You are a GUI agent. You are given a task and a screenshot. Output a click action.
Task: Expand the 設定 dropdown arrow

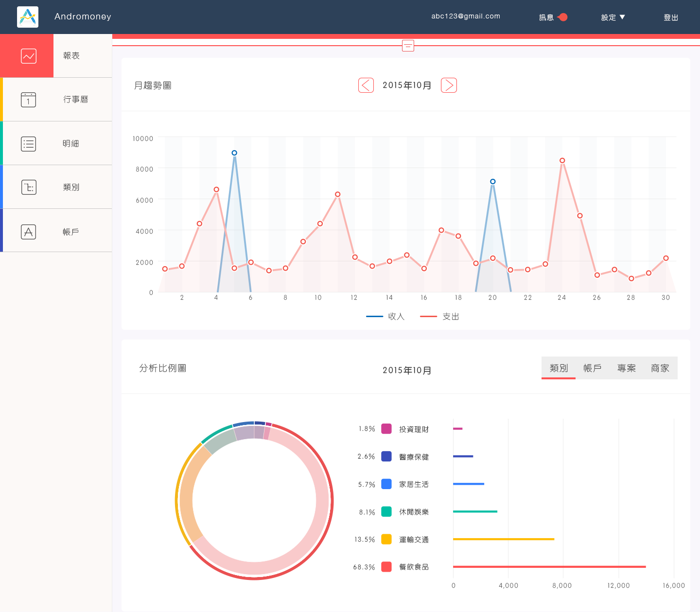point(622,17)
